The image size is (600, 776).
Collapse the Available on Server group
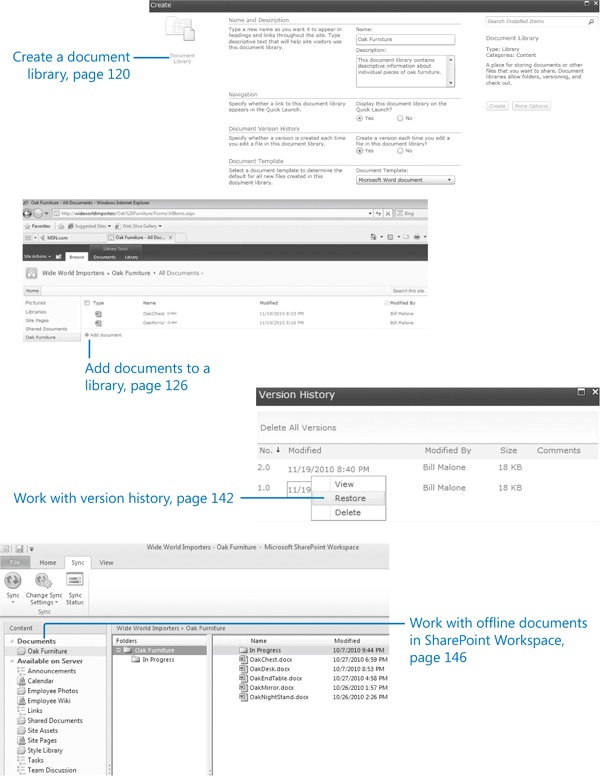click(12, 661)
